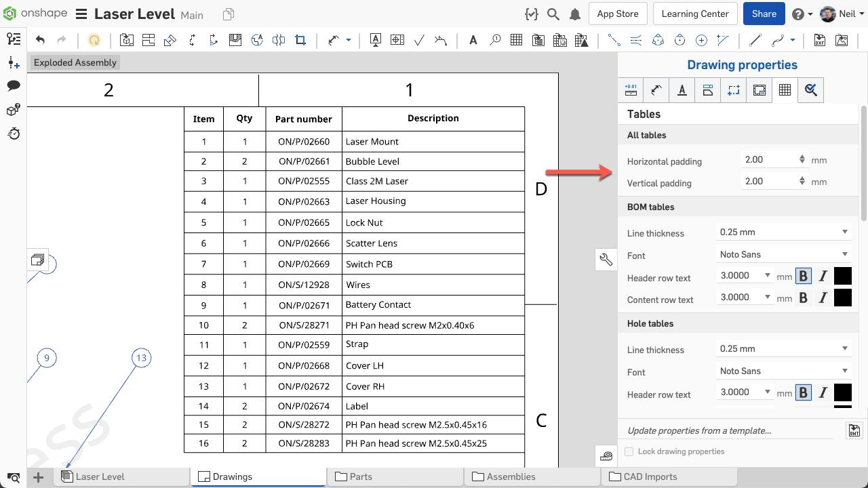Open the search magnifier in header
Screen dimensions: 868x488
coord(553,14)
